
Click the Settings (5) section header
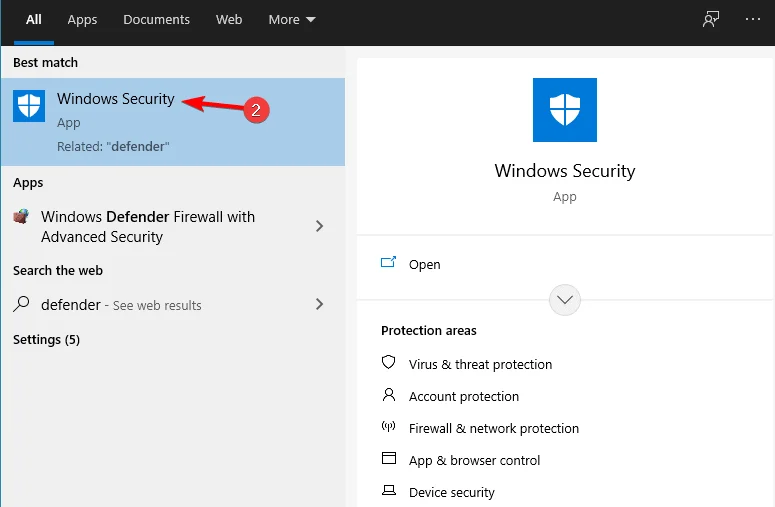coord(46,339)
